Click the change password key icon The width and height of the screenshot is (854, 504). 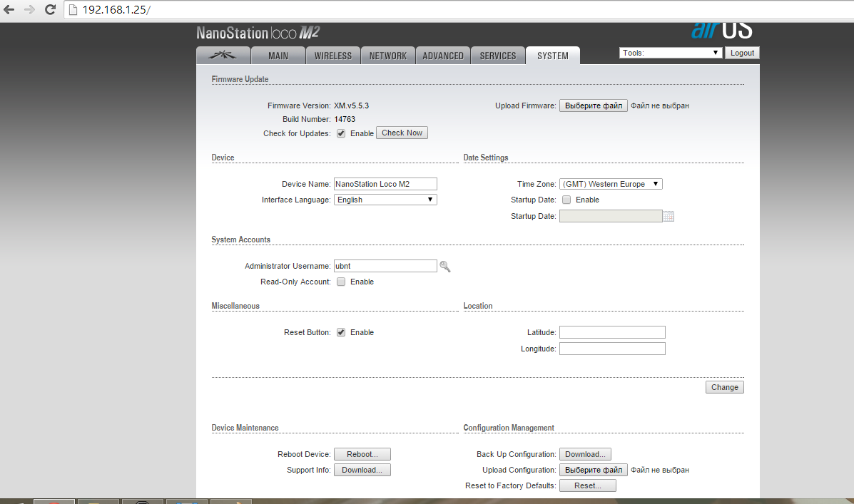tap(445, 266)
